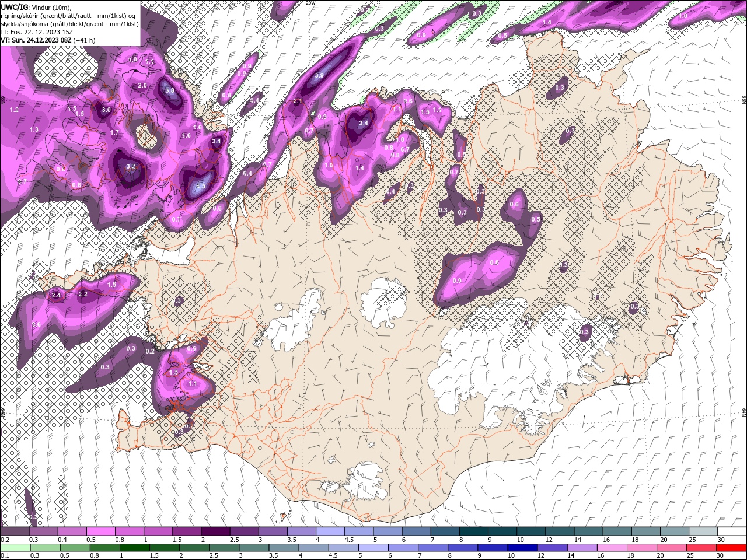
Task: Click the 3.9 snowfall value label
Action: coord(319,76)
